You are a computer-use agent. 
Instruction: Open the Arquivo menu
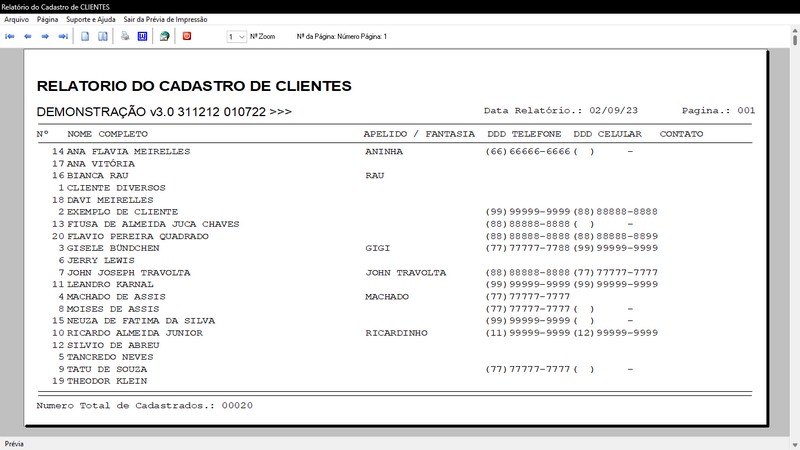coord(16,19)
